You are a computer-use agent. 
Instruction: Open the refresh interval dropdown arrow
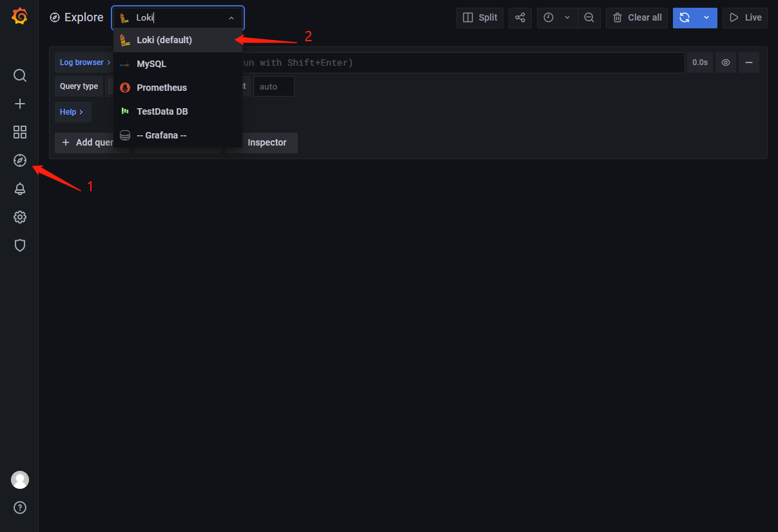[x=706, y=18]
